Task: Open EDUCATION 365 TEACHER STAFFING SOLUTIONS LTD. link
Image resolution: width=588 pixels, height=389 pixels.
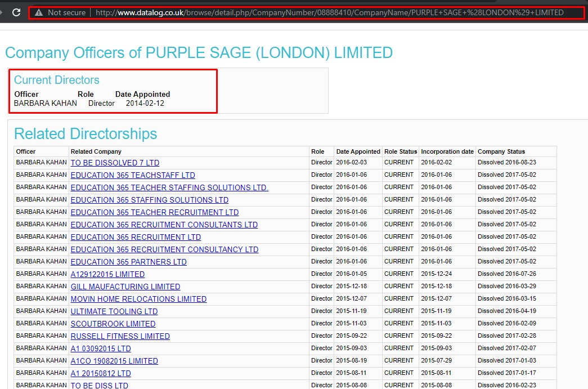Action: (169, 187)
